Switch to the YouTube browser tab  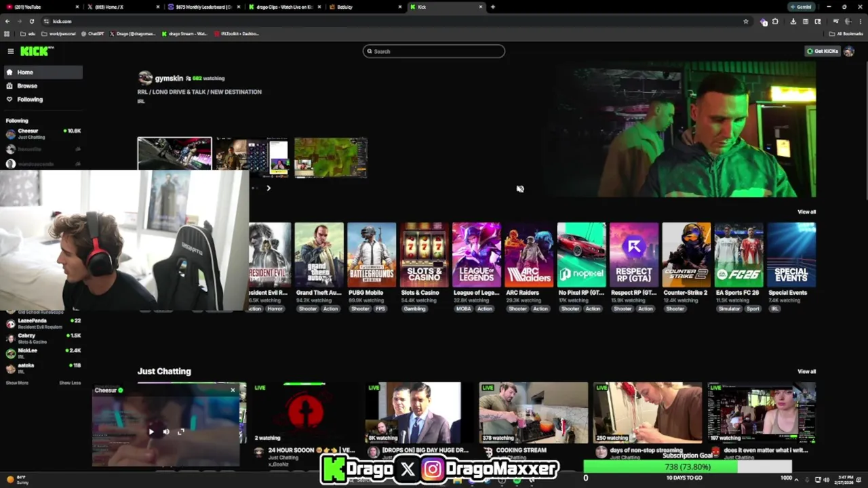(42, 7)
